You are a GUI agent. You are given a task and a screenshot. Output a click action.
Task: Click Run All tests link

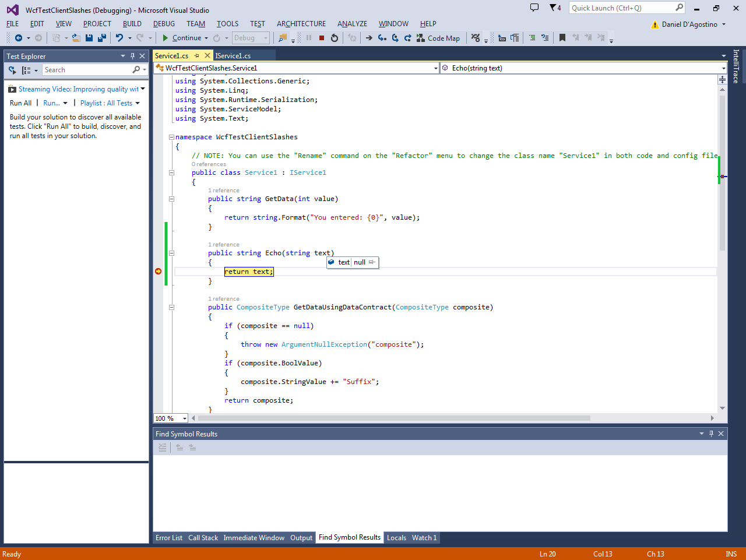click(x=21, y=103)
